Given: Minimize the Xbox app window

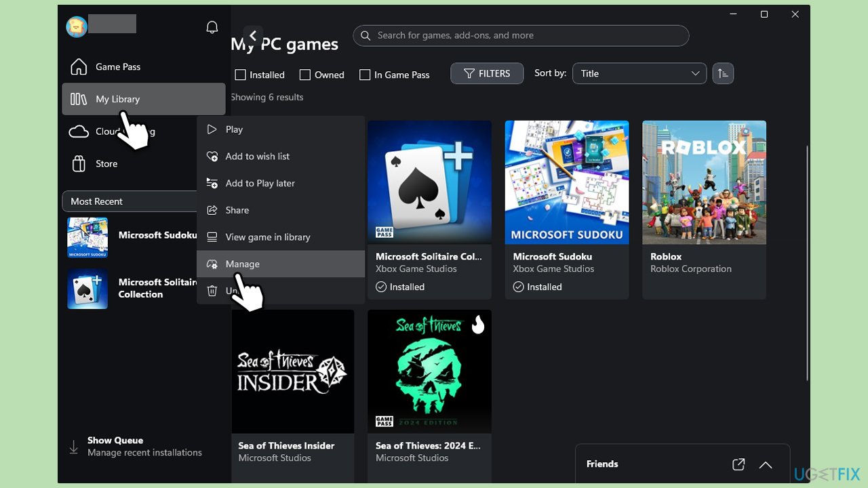Looking at the screenshot, I should pos(733,14).
